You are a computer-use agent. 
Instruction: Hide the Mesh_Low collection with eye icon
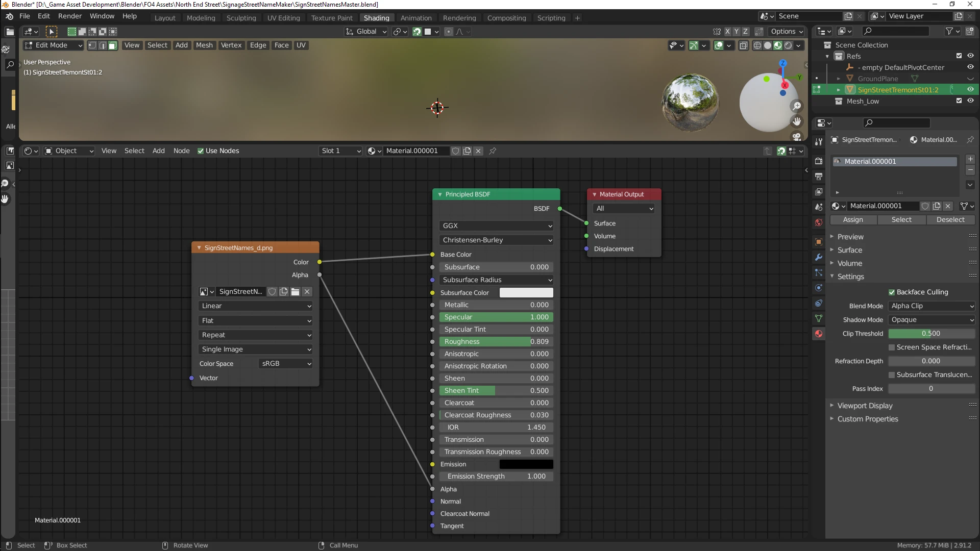(970, 101)
